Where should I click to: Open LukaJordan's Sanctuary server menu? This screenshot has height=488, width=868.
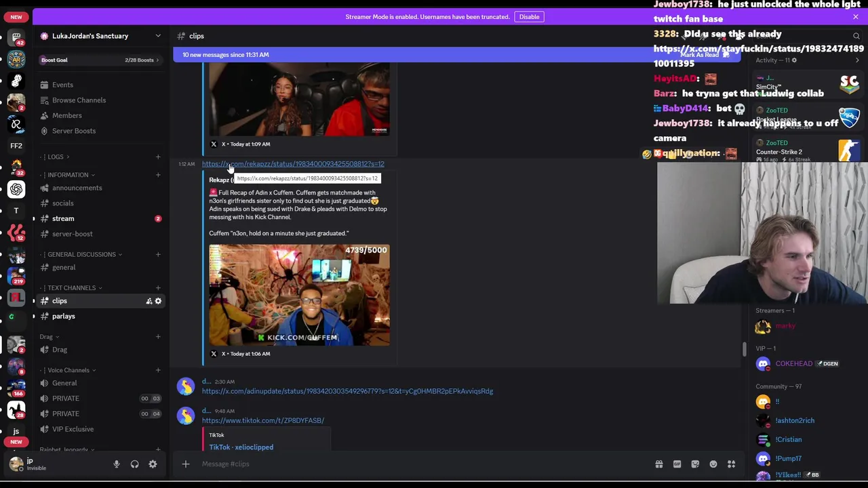point(102,36)
